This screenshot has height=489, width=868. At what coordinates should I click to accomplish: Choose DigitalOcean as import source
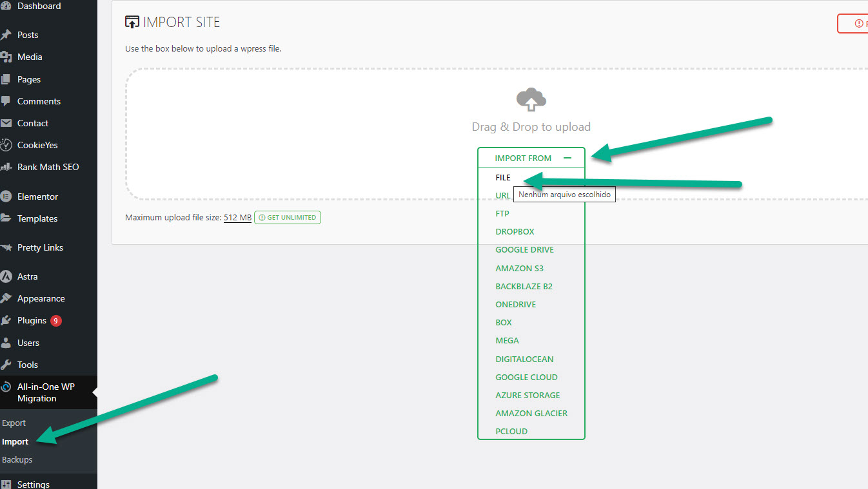(x=524, y=359)
